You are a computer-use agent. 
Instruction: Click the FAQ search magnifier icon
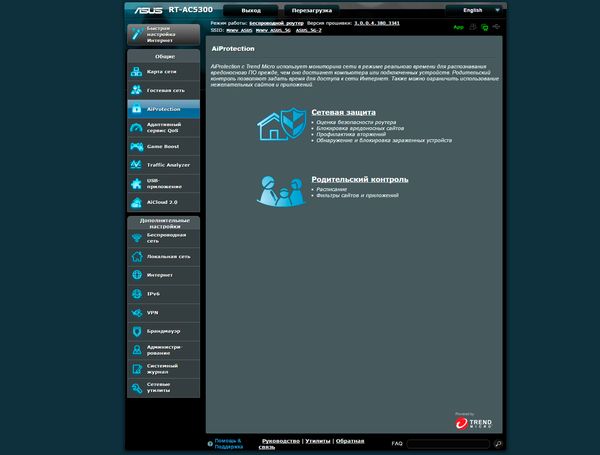[x=498, y=444]
